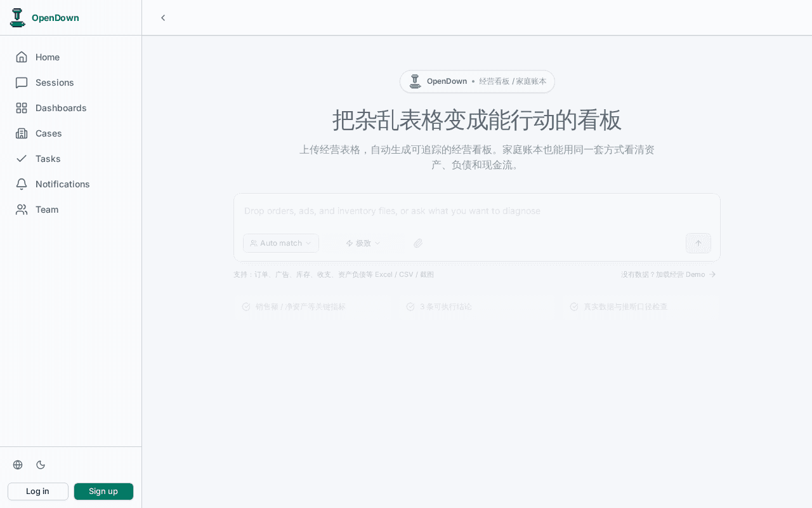Click the 经营看板 / 家庭账本 badge text
The height and width of the screenshot is (508, 812).
[513, 81]
